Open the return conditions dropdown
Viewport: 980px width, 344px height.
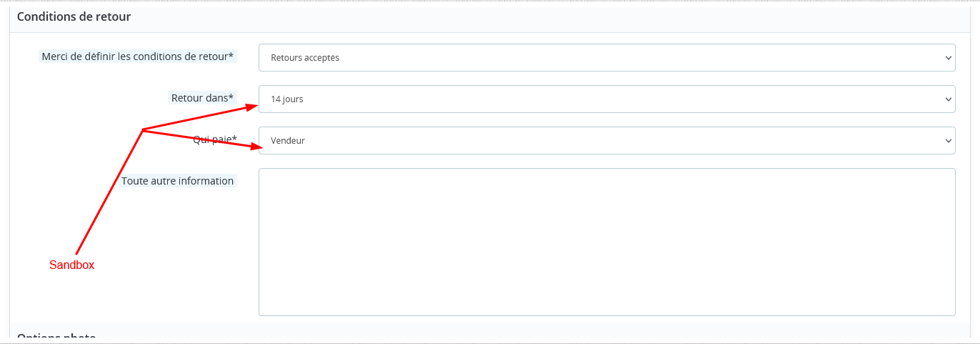point(606,58)
